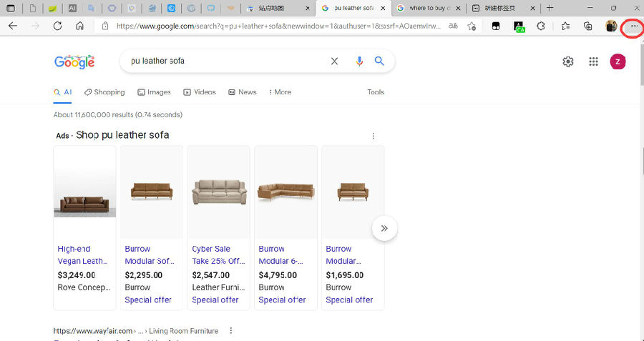Open the $4,795.00 sectional sofa image
This screenshot has width=644, height=341.
286,192
